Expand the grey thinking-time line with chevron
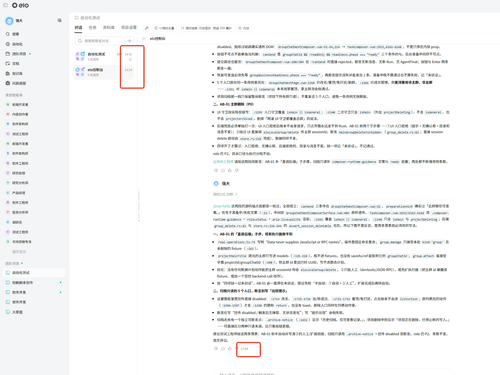 [x=225, y=194]
